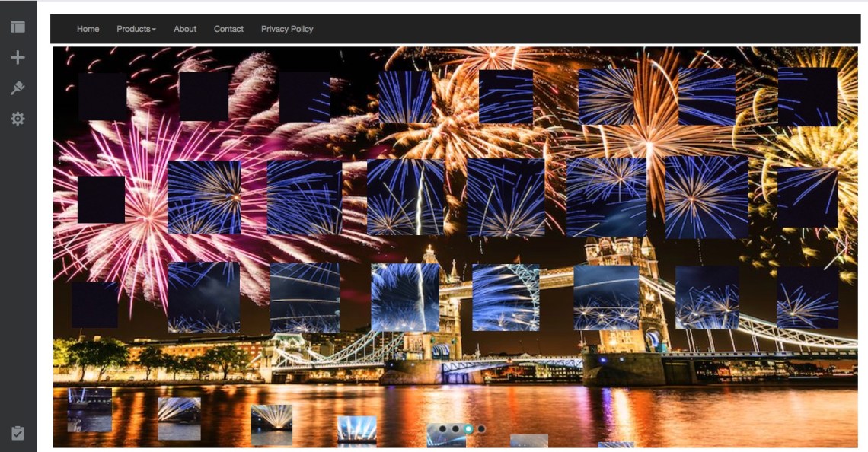
Task: Select the first carousel indicator dot
Action: point(442,429)
